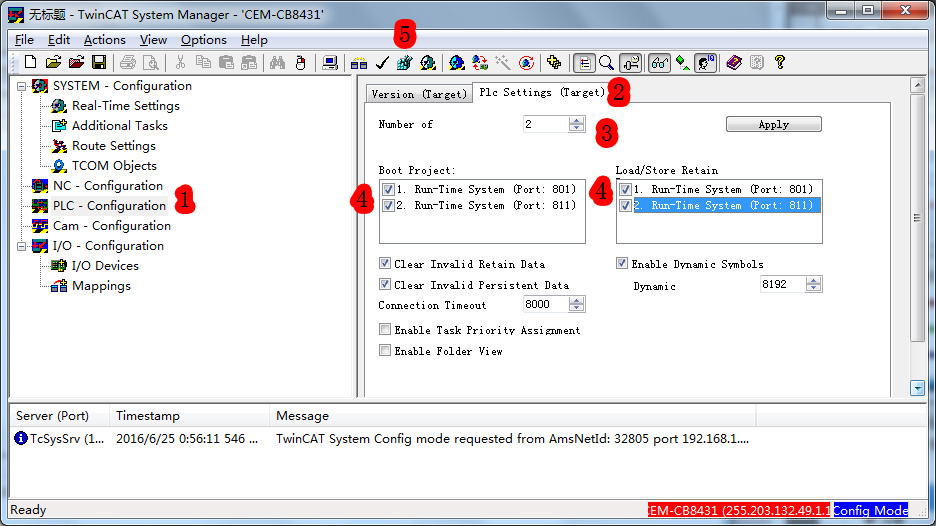Click the settings panel vertical scrollbar down arrow

[x=917, y=387]
